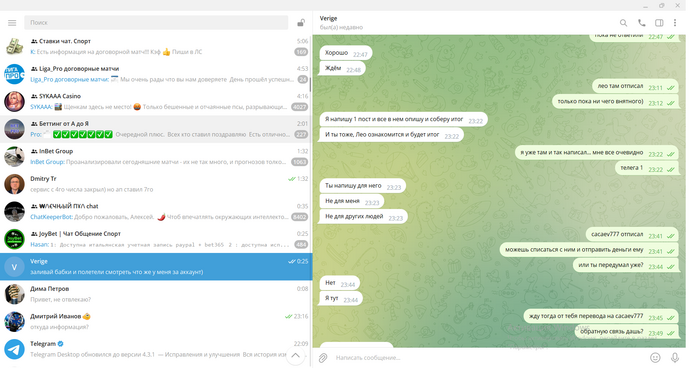Click message Я напишу 1 пост
This screenshot has width=700, height=368.
click(404, 120)
